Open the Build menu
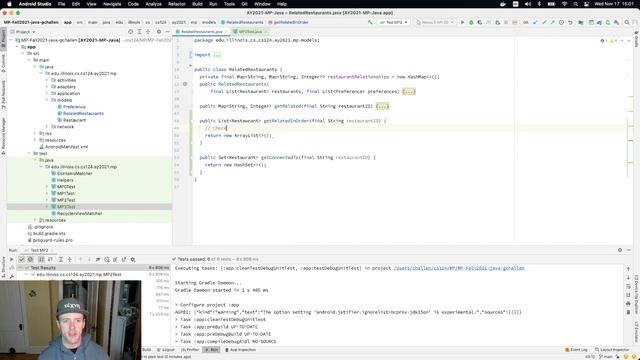The height and width of the screenshot is (360, 640). (x=197, y=4)
